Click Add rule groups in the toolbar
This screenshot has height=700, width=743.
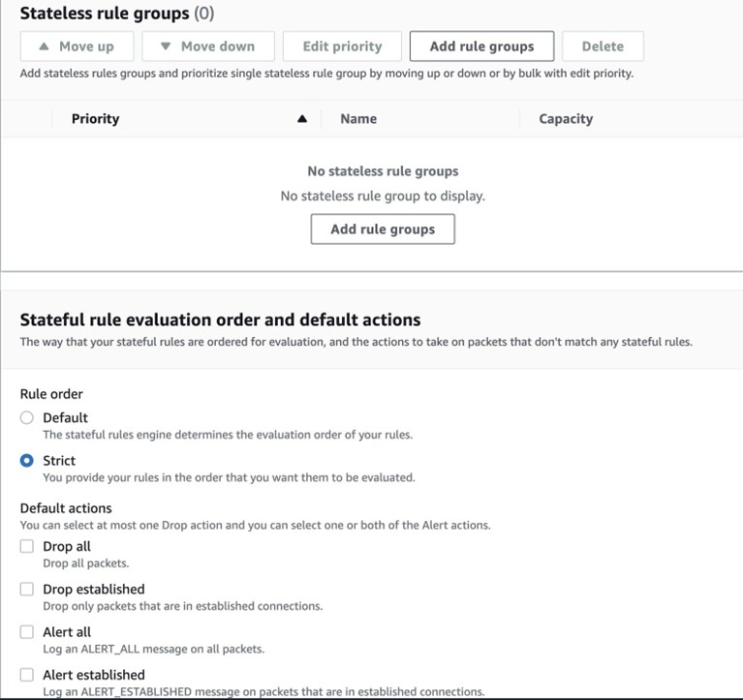pos(481,46)
